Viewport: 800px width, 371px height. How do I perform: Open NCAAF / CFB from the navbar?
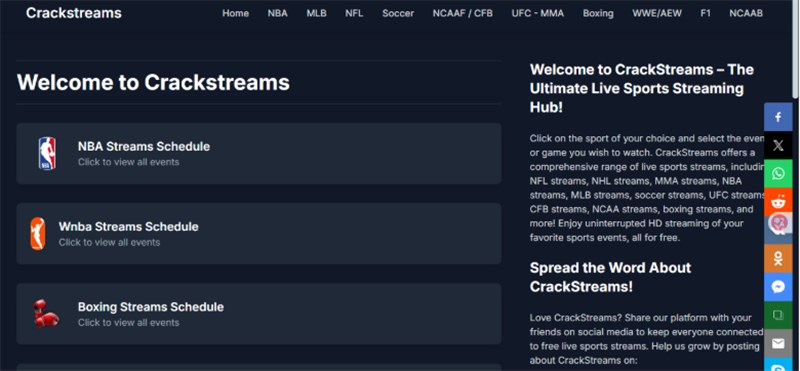pyautogui.click(x=463, y=13)
